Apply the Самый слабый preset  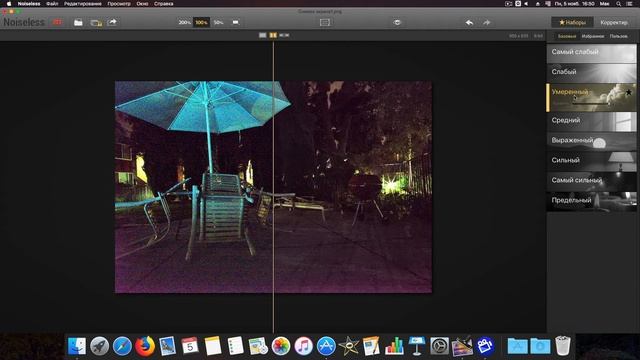[x=591, y=53]
